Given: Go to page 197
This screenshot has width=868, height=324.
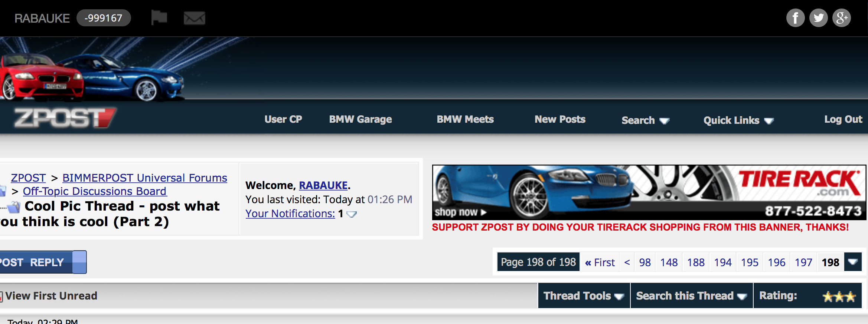Looking at the screenshot, I should point(803,262).
